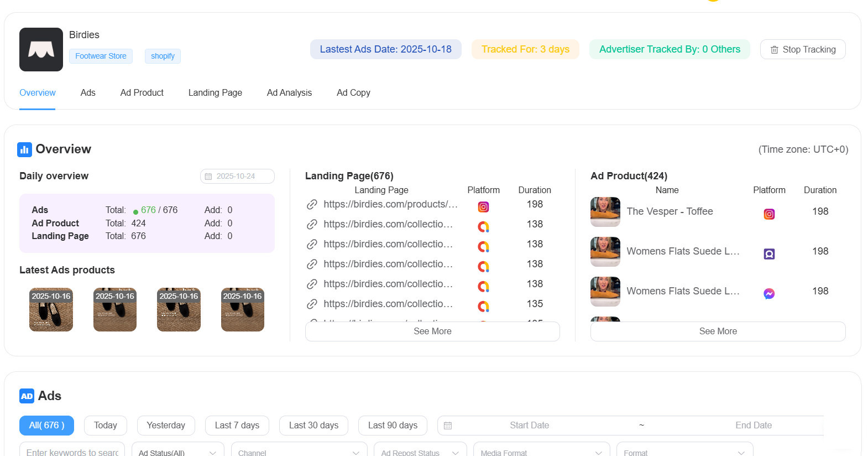Filter ads by Yesterday

(166, 426)
